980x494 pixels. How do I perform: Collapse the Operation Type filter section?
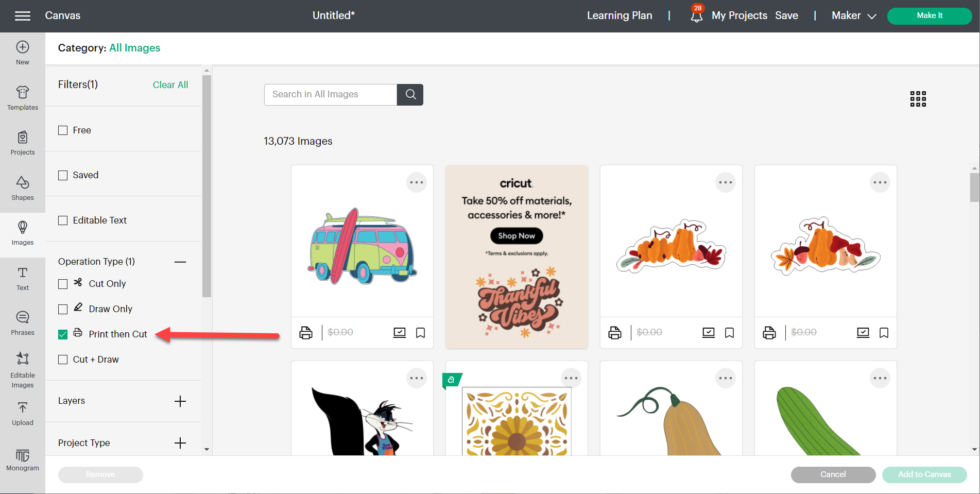click(x=180, y=262)
